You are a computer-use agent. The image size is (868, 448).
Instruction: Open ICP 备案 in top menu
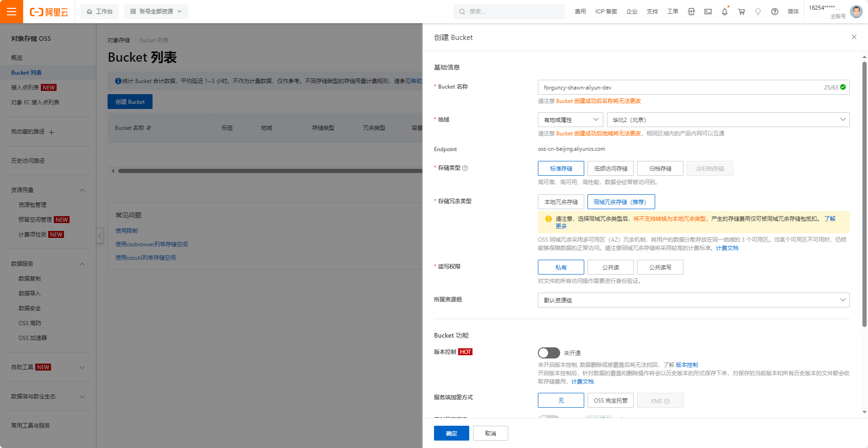coord(606,12)
